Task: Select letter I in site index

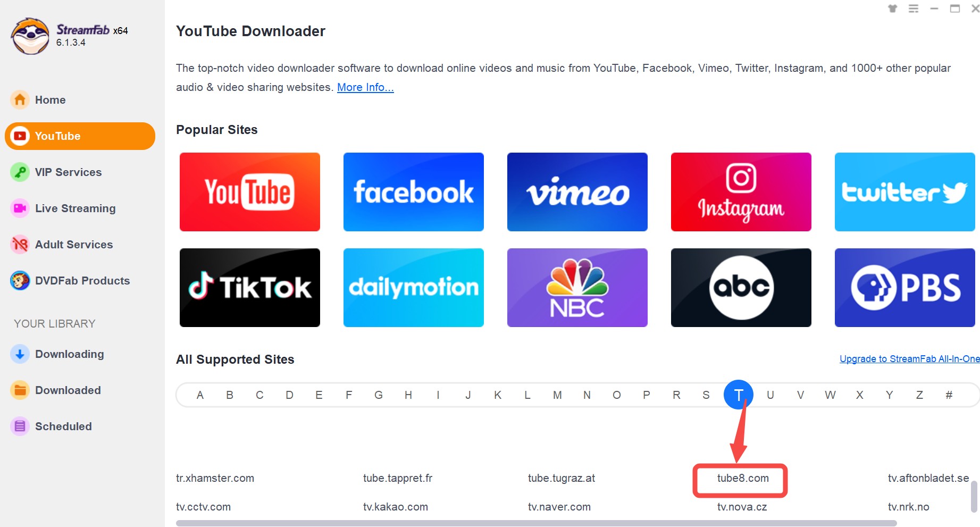Action: point(438,395)
